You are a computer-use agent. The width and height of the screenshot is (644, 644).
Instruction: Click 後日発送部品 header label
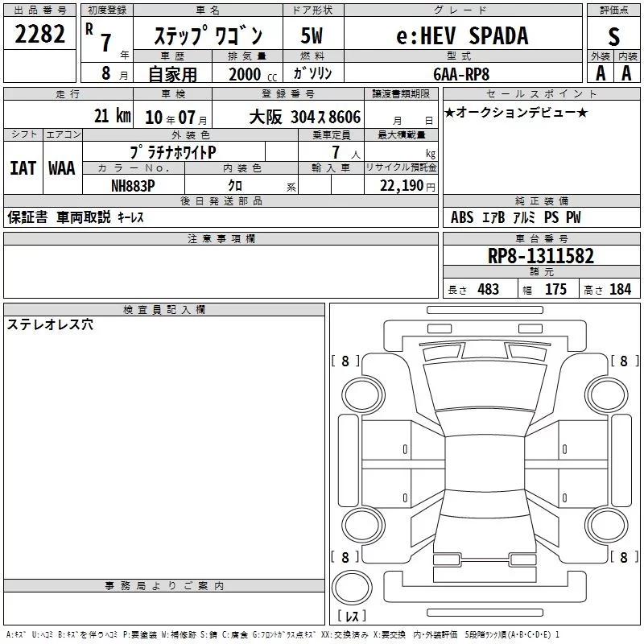[221, 200]
